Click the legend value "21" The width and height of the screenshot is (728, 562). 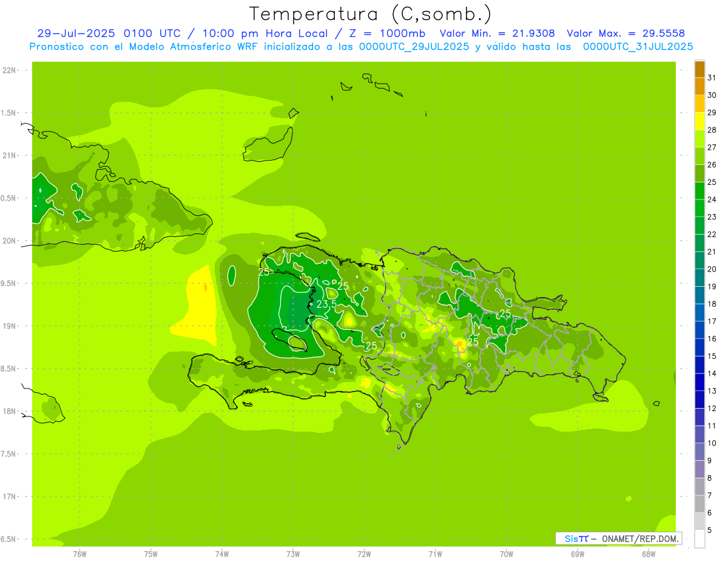[712, 252]
